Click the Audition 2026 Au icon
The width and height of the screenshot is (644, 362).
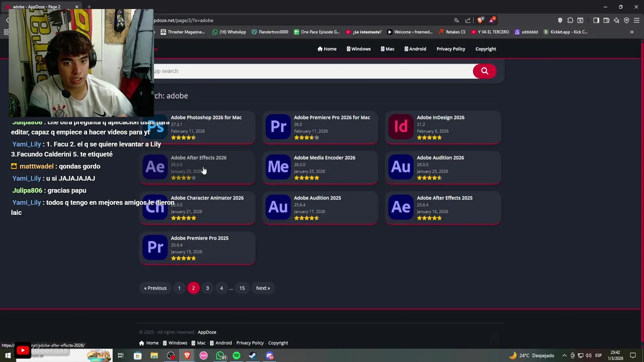tap(401, 167)
